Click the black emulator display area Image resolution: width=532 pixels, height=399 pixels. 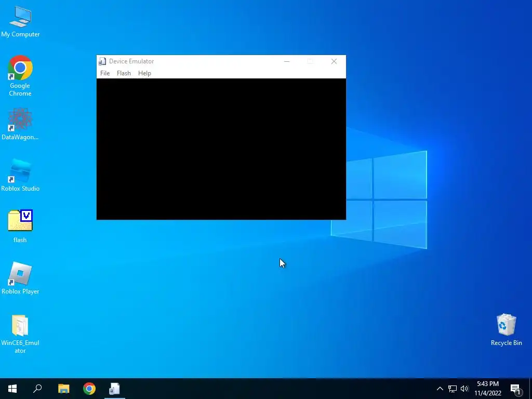point(221,149)
